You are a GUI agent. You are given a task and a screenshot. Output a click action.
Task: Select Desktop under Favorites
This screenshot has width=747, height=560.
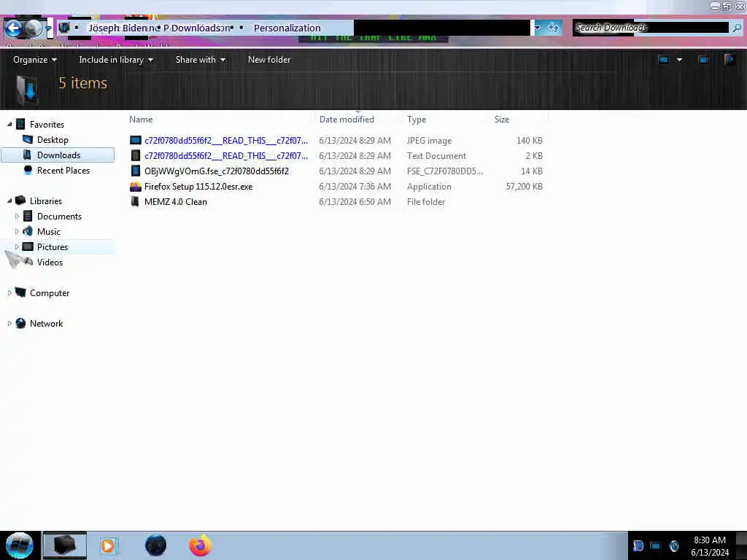[53, 139]
